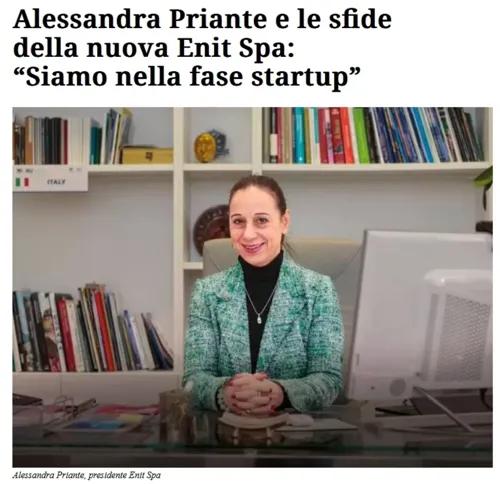Open the main article photo

tap(252, 287)
